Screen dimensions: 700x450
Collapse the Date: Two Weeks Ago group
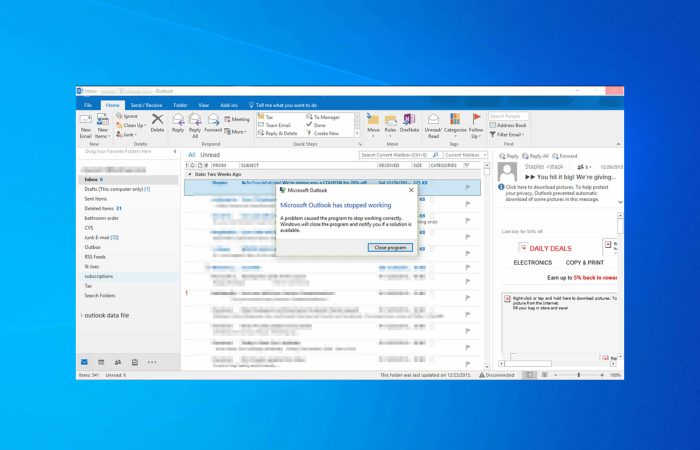tap(190, 174)
